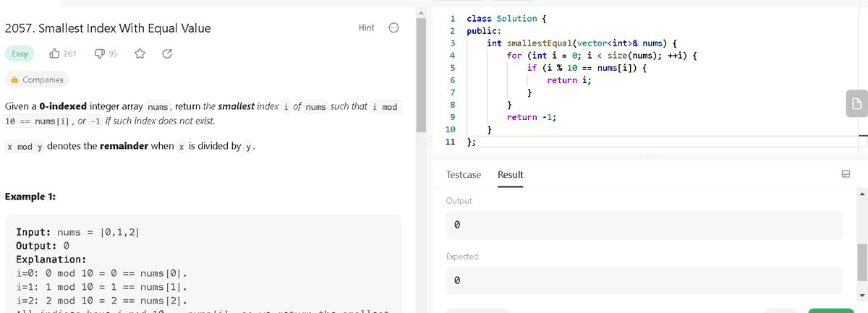
Task: Click the i=1: 1 mod 10 explanation line
Action: coord(101,286)
